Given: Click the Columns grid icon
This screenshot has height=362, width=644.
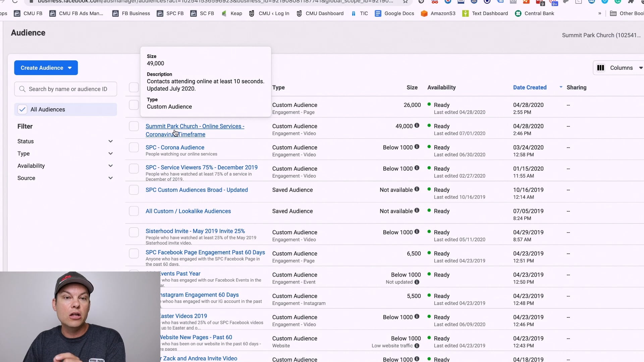Looking at the screenshot, I should (x=600, y=68).
